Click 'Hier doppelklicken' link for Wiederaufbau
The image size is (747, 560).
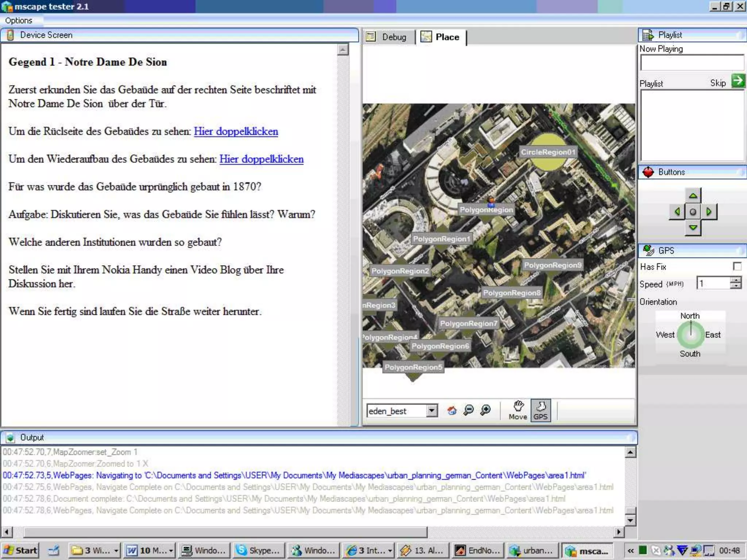click(x=261, y=159)
